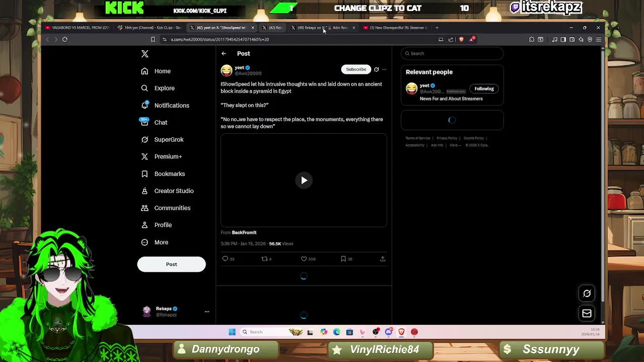Open Terms of Service link

point(418,138)
